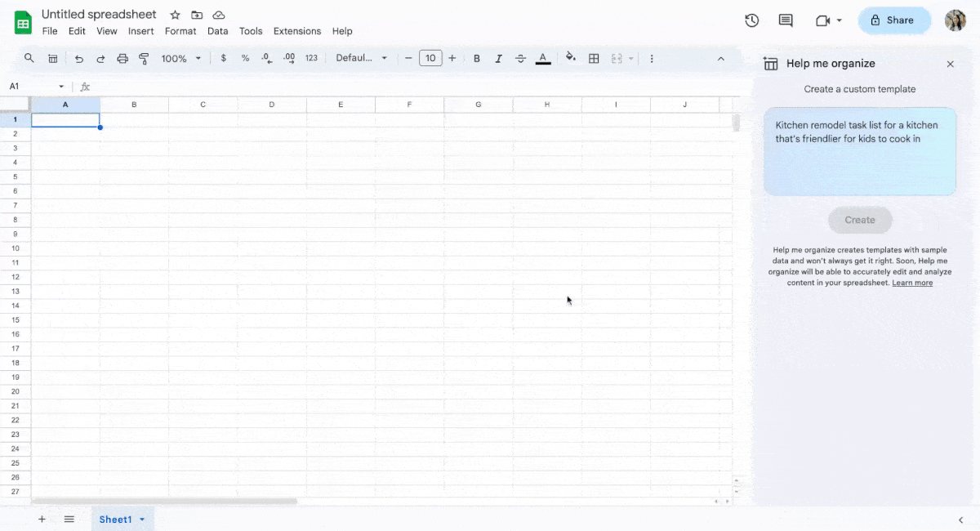Open camera meeting dropdown arrow

tap(840, 20)
